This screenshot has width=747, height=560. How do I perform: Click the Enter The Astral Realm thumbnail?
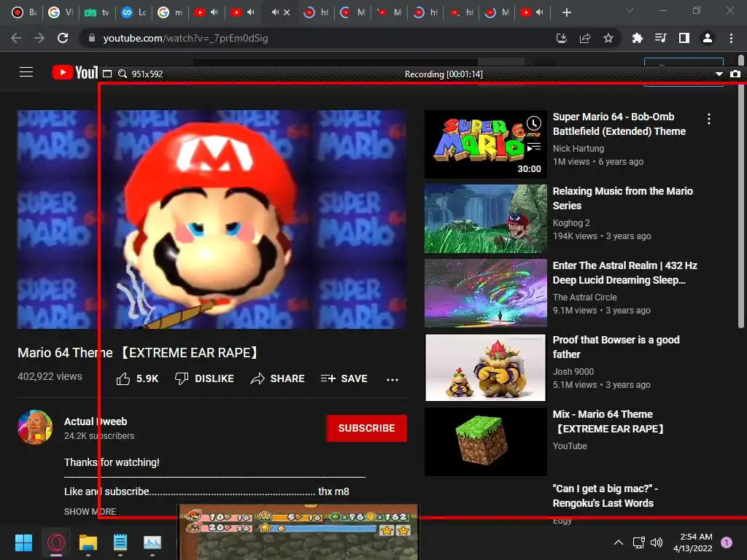485,293
